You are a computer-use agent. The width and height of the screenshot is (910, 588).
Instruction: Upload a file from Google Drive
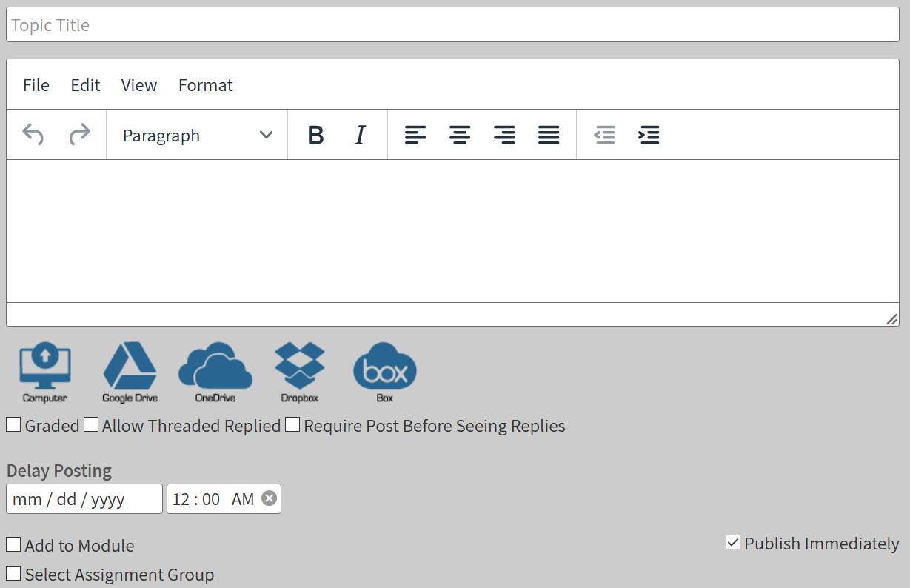(130, 372)
